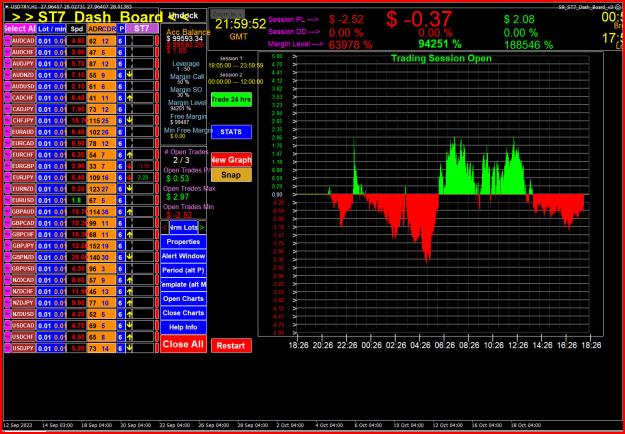Click the Close Charts button
The image size is (625, 434).
183,313
